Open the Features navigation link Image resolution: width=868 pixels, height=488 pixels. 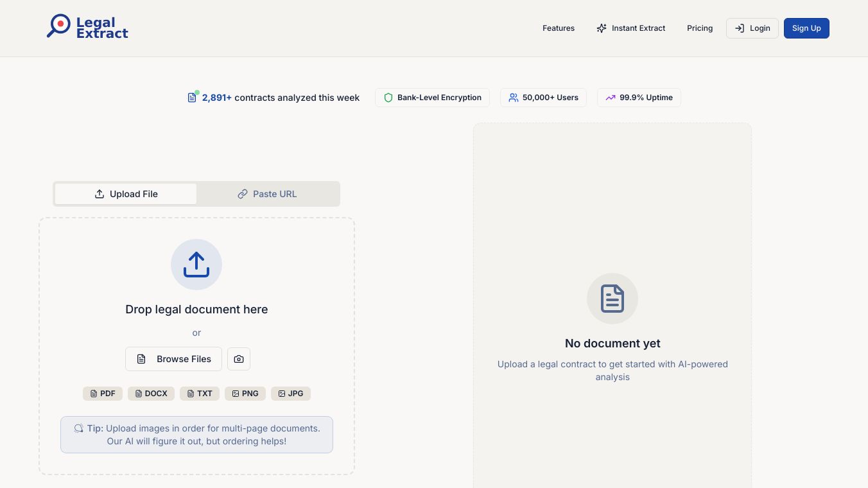(x=559, y=28)
